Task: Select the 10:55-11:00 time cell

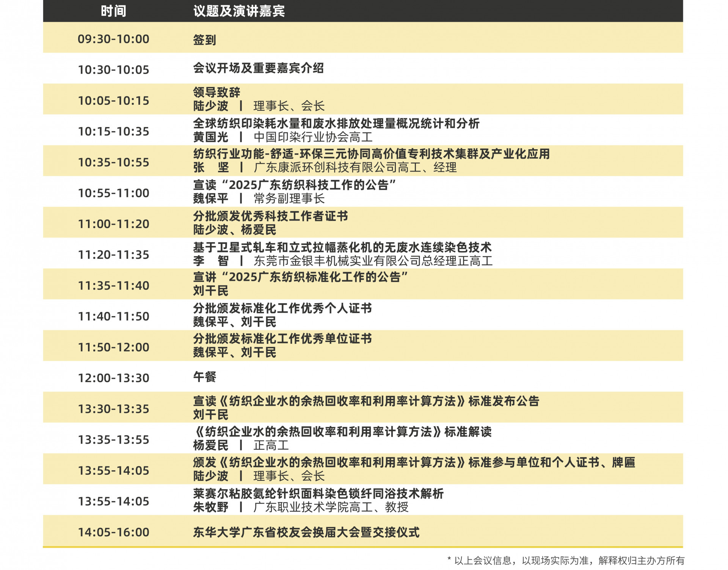Action: coord(113,193)
